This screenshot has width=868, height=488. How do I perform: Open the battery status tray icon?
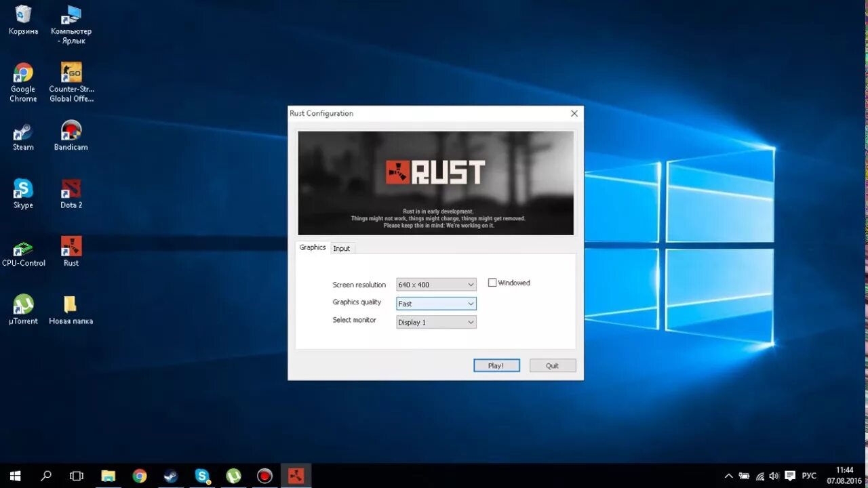click(744, 476)
